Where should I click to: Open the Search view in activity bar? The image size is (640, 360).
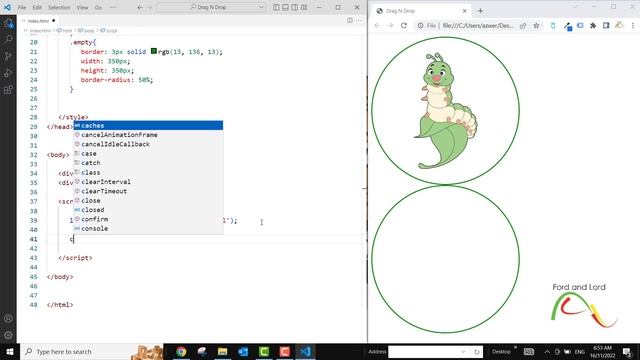coord(8,40)
